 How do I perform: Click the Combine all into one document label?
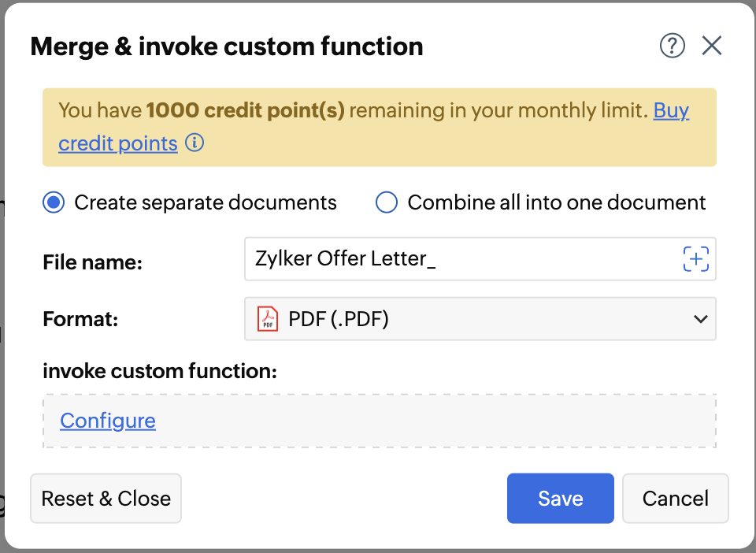pyautogui.click(x=557, y=202)
